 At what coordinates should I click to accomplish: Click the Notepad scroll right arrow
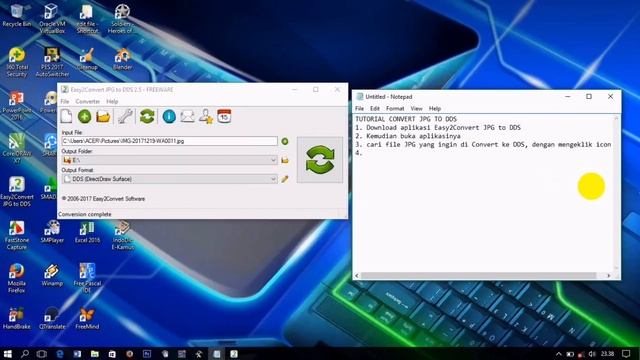click(x=609, y=276)
